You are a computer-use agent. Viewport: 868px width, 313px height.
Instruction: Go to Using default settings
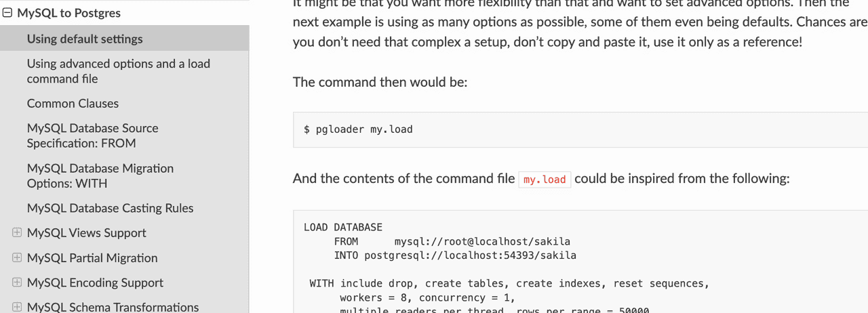point(85,39)
